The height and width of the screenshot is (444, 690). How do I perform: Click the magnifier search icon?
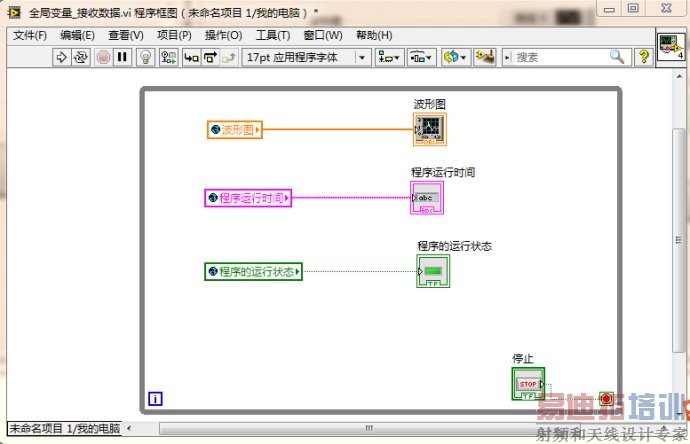(x=617, y=57)
